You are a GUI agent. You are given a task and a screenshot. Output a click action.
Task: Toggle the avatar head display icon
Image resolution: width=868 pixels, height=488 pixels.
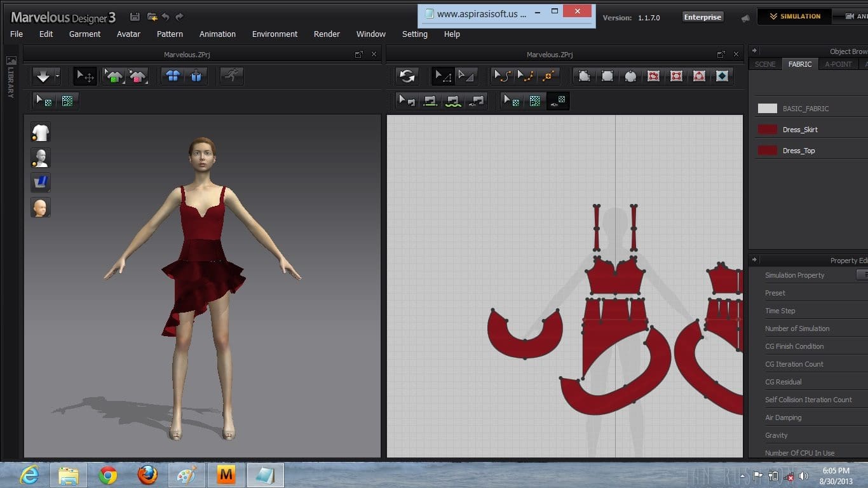point(41,207)
